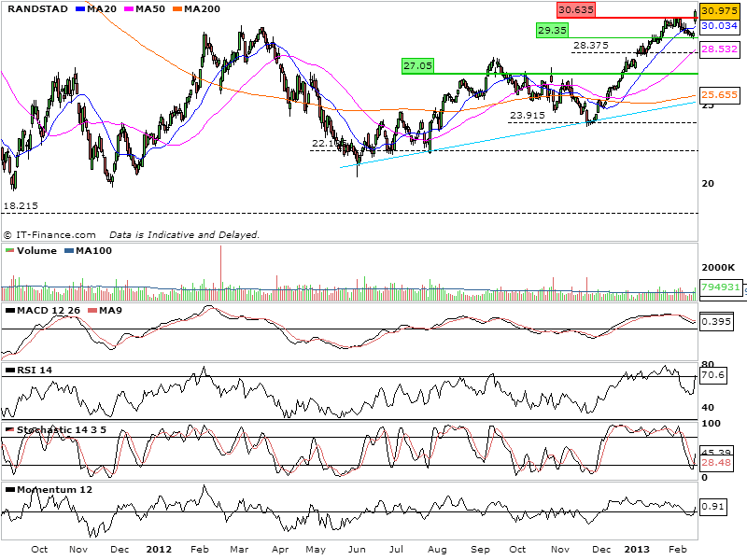Click the Feb label following 2013
The width and height of the screenshot is (747, 560).
(x=678, y=550)
